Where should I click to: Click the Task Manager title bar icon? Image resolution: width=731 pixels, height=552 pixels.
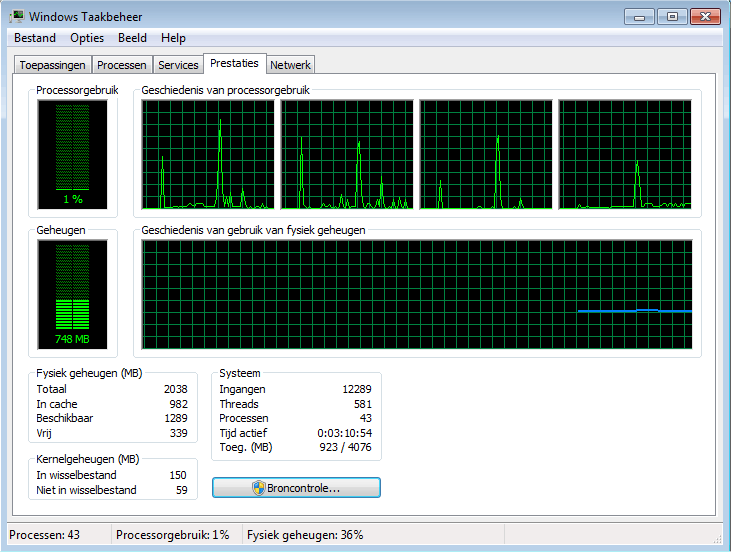[17, 16]
